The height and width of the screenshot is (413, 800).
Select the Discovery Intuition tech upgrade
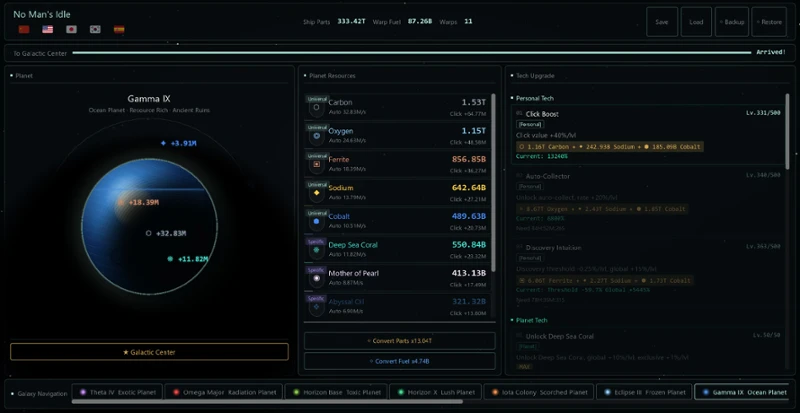point(648,273)
